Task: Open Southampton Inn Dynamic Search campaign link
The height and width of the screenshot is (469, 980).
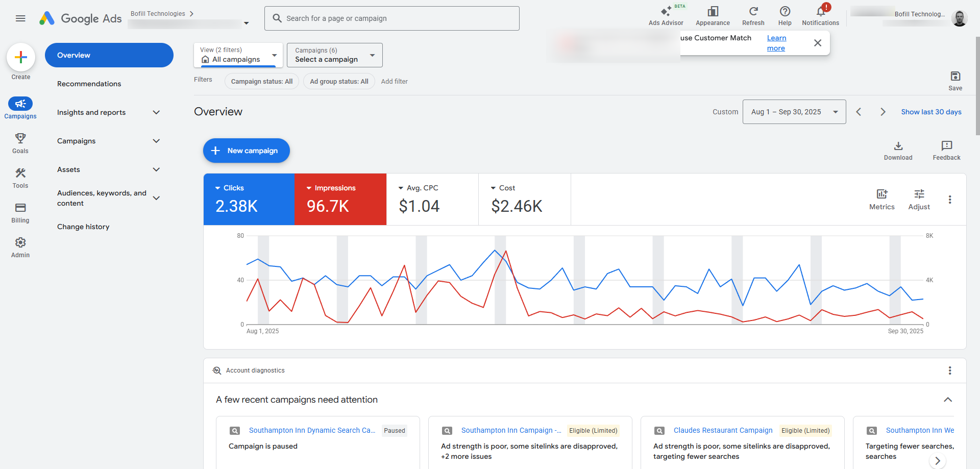Action: tap(312, 430)
